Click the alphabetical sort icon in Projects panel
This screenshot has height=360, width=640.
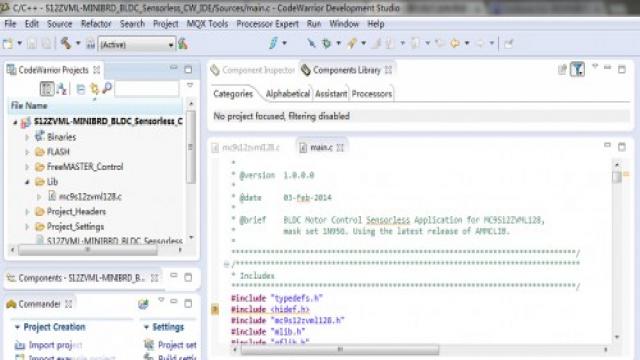click(62, 89)
